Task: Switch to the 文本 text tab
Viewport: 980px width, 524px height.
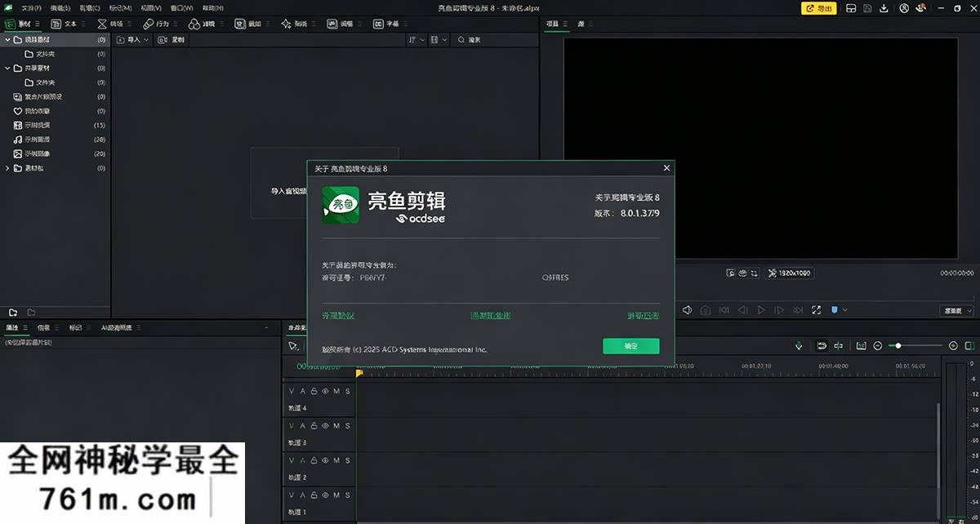Action: click(x=64, y=24)
